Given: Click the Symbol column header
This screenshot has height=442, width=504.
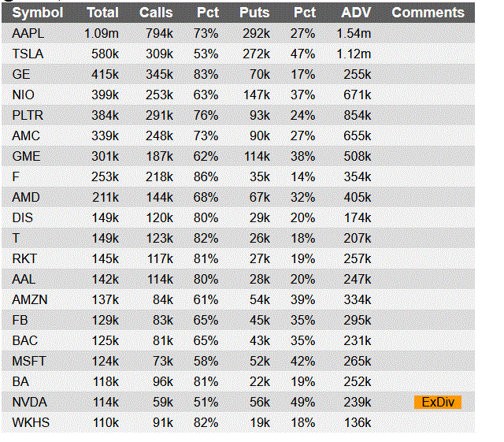Looking at the screenshot, I should coord(38,13).
